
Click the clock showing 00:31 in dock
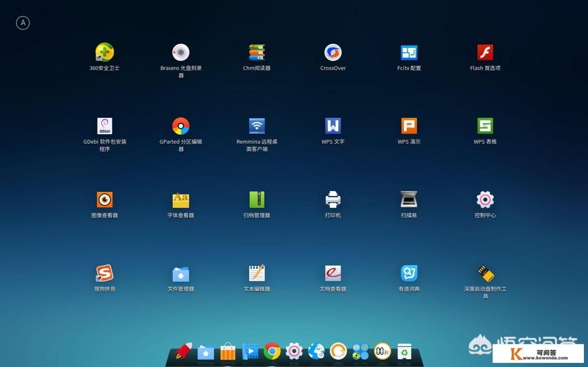coord(382,351)
